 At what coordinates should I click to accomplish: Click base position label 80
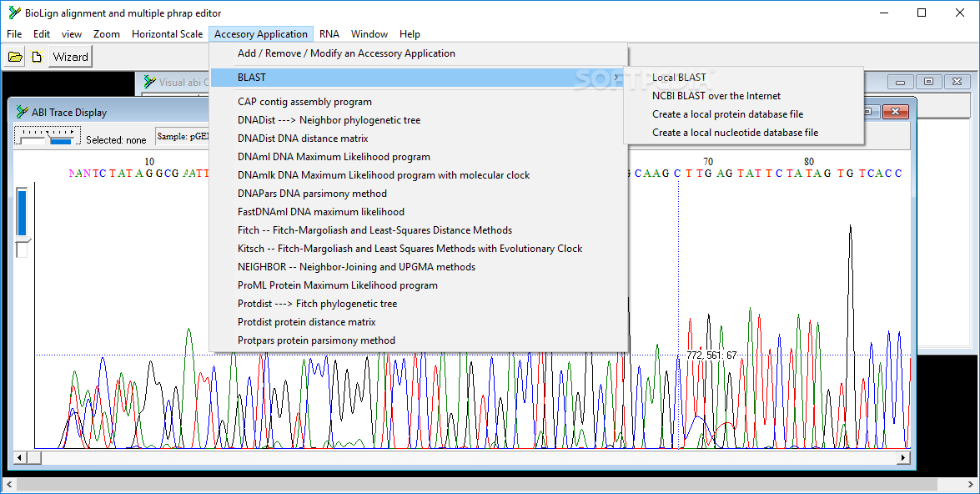click(x=809, y=161)
